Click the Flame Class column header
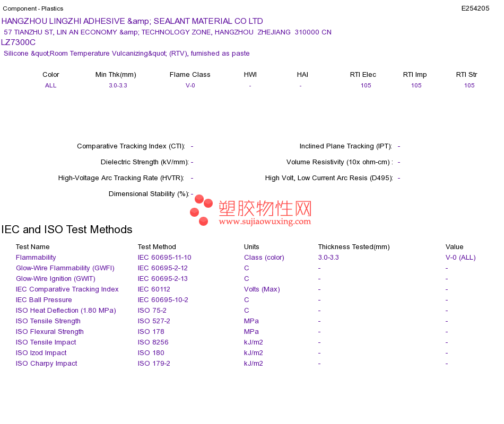 coord(190,75)
